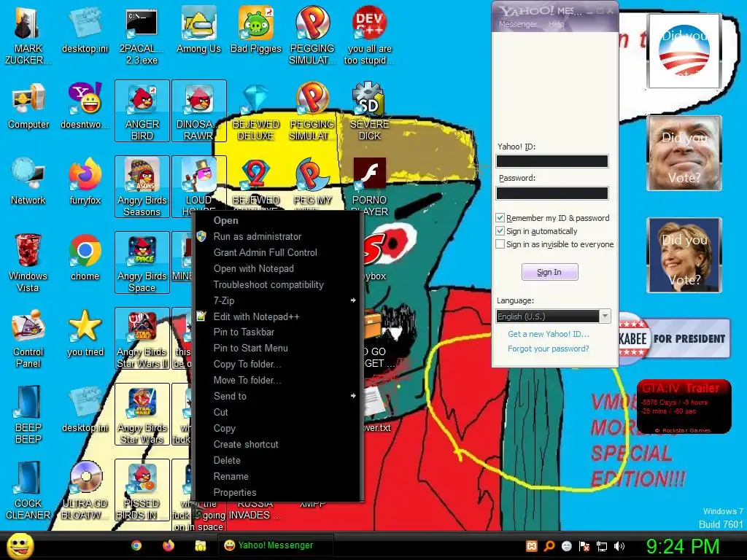Select the 2PACAL 2.3.exe desktop icon
The height and width of the screenshot is (560, 747).
click(x=142, y=36)
